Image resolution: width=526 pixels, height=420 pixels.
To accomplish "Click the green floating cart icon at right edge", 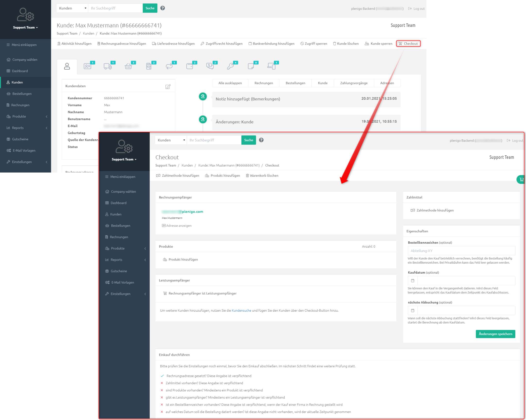I will (521, 179).
